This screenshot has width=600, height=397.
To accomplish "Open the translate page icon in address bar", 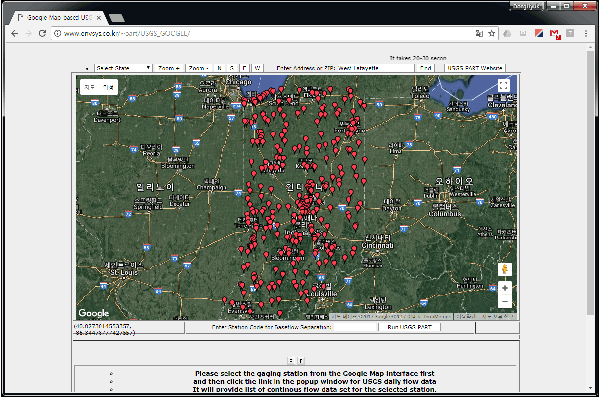I will pos(479,34).
